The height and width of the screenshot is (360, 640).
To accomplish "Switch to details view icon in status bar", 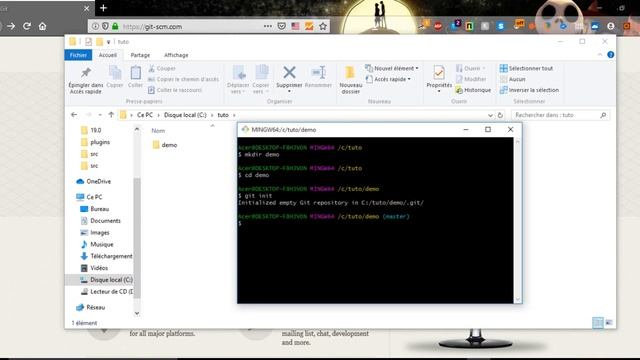I will click(x=598, y=322).
